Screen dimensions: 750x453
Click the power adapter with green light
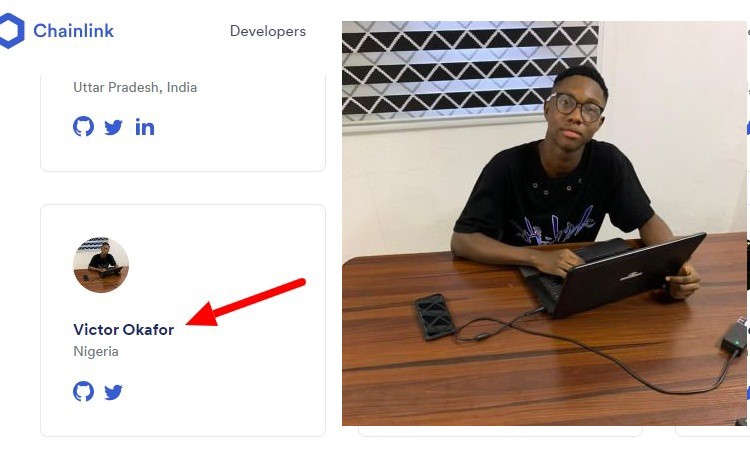734,338
